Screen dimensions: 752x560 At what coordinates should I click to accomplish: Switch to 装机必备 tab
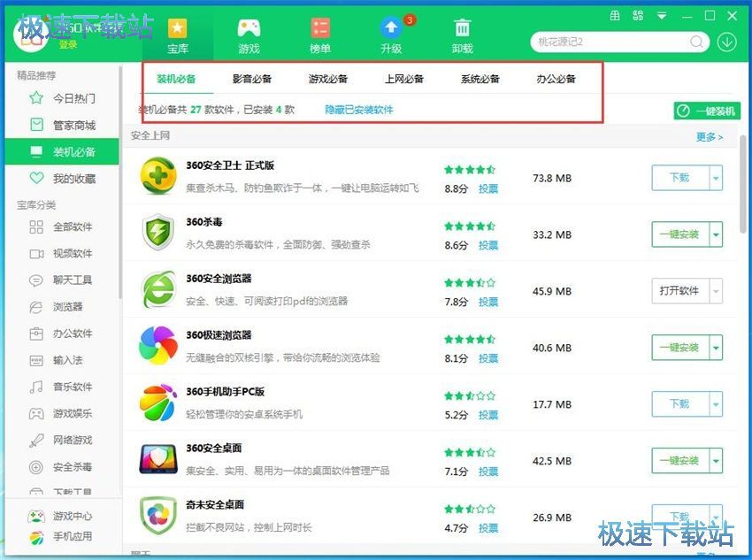pyautogui.click(x=176, y=79)
